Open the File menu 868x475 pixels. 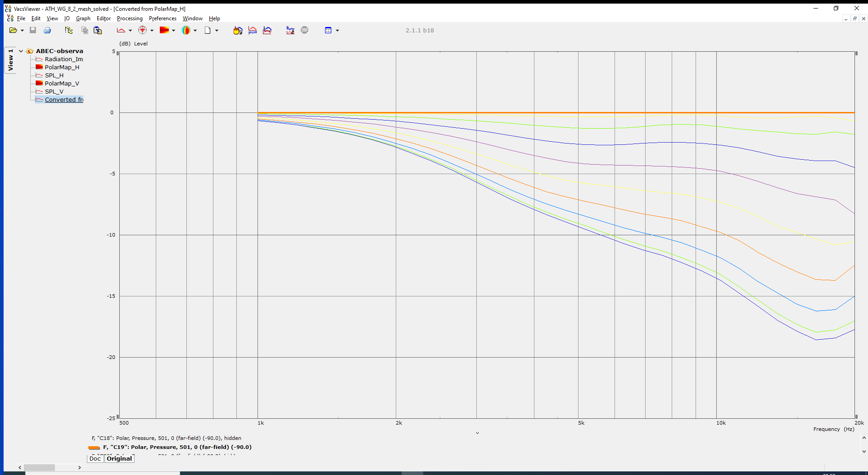coord(21,18)
